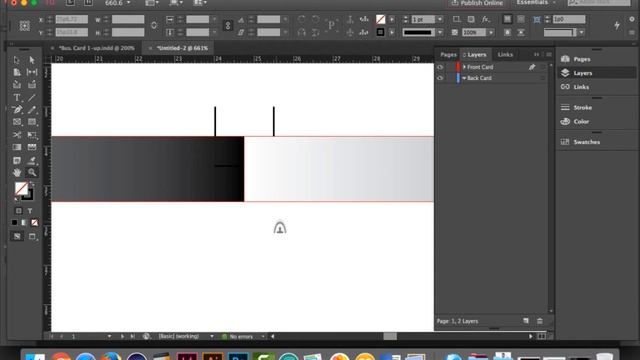Click the fill color swatch in Control bar

pyautogui.click(x=380, y=19)
